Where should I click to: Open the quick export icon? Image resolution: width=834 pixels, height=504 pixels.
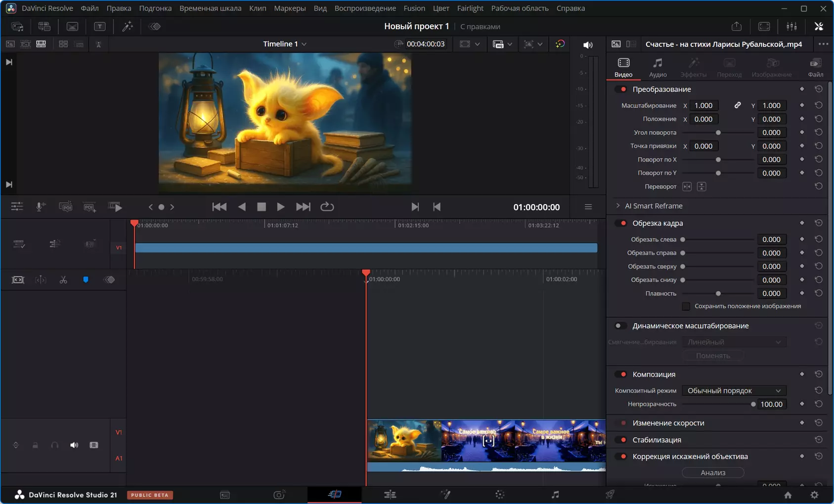(737, 27)
